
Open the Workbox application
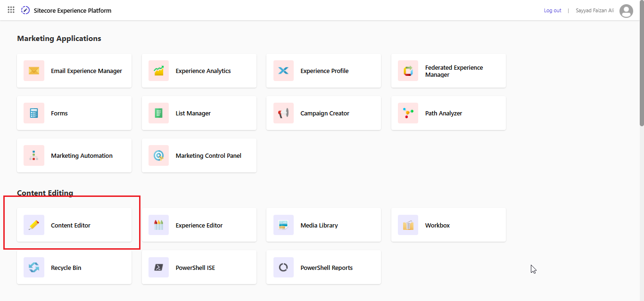coord(437,225)
